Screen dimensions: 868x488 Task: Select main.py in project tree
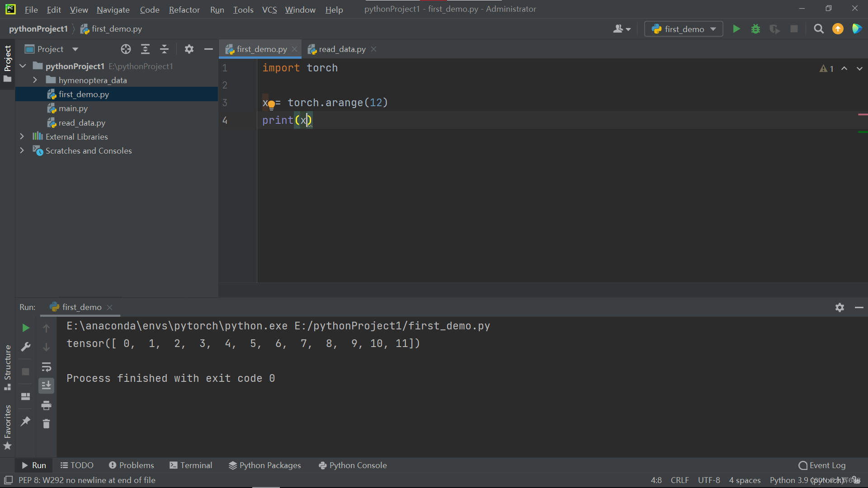73,108
